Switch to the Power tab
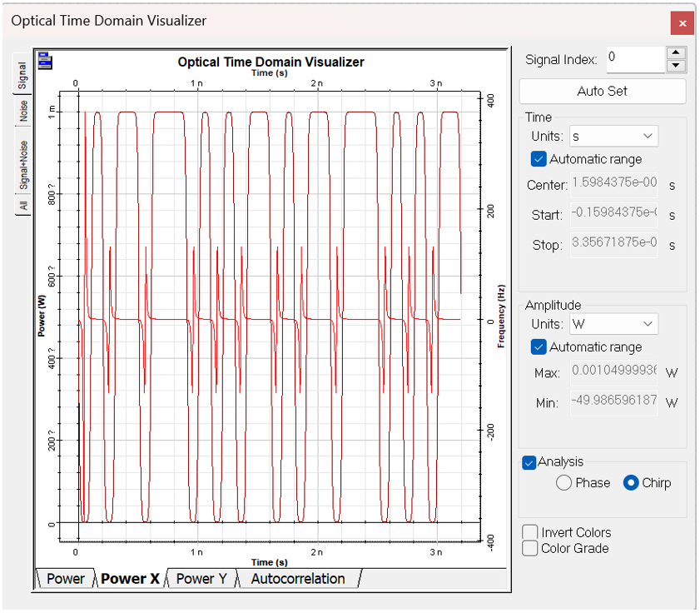 point(65,579)
